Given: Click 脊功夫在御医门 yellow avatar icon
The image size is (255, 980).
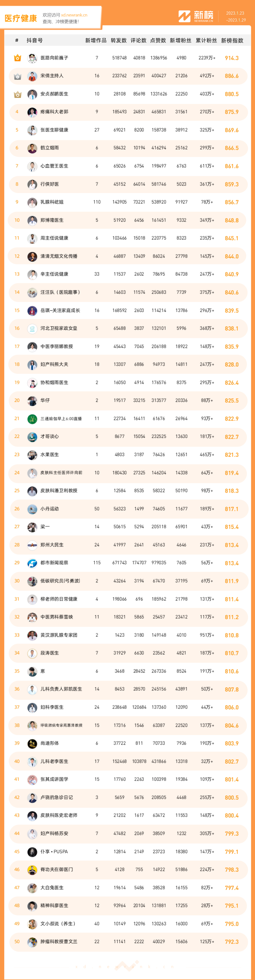Looking at the screenshot, I should click(x=32, y=869).
